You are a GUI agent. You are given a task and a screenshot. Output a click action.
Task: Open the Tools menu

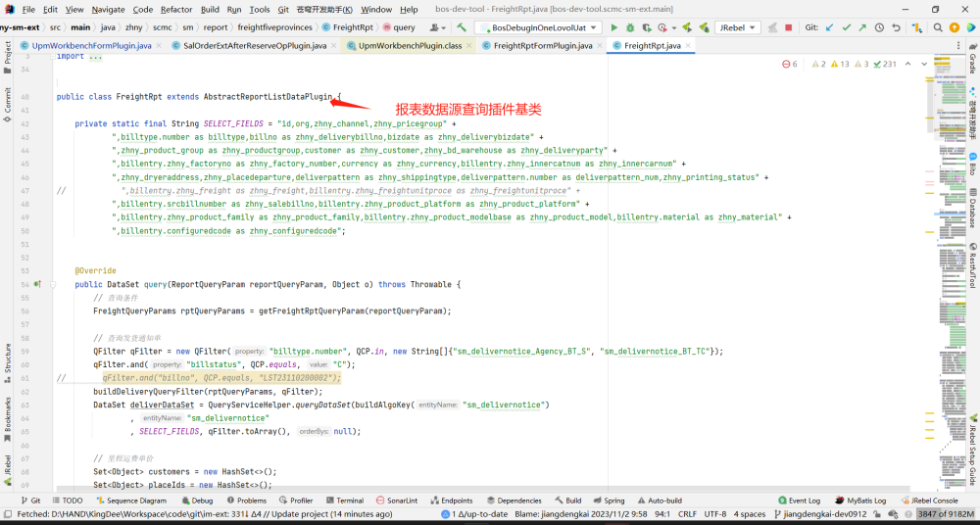[x=260, y=10]
